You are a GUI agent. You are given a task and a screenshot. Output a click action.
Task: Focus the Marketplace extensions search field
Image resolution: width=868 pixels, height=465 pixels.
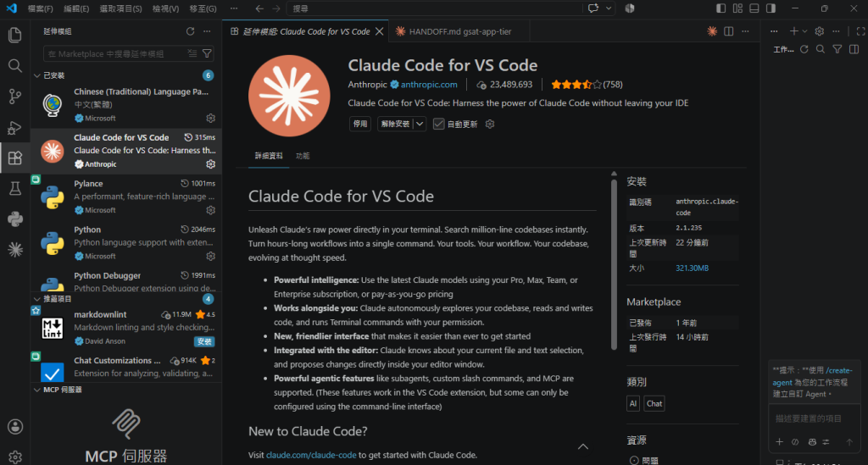[x=116, y=53]
